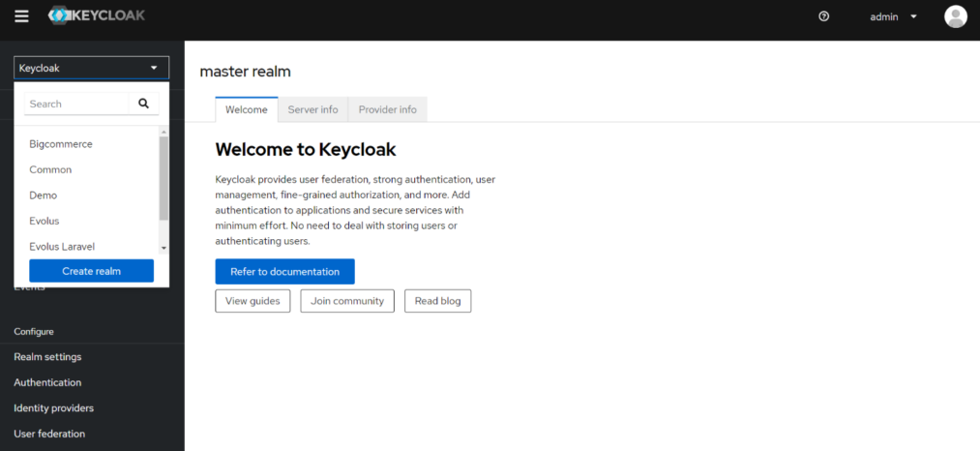Click the Read blog button
980x451 pixels.
[437, 301]
